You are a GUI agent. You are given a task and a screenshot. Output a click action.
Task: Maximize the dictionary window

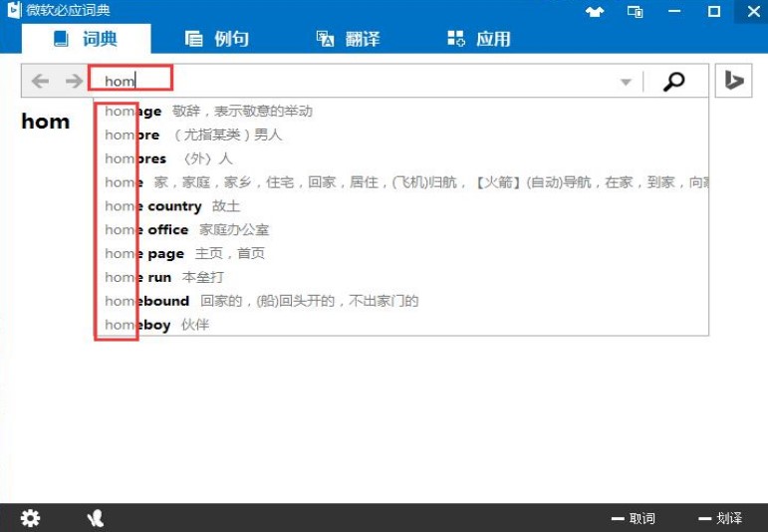[x=714, y=11]
